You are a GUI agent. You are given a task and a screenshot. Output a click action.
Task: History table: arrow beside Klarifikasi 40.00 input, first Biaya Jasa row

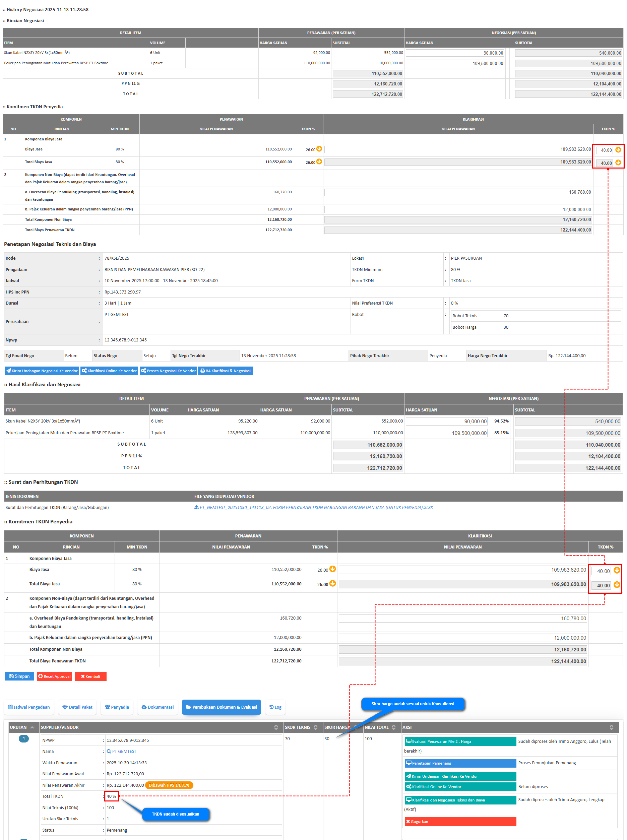coord(618,149)
